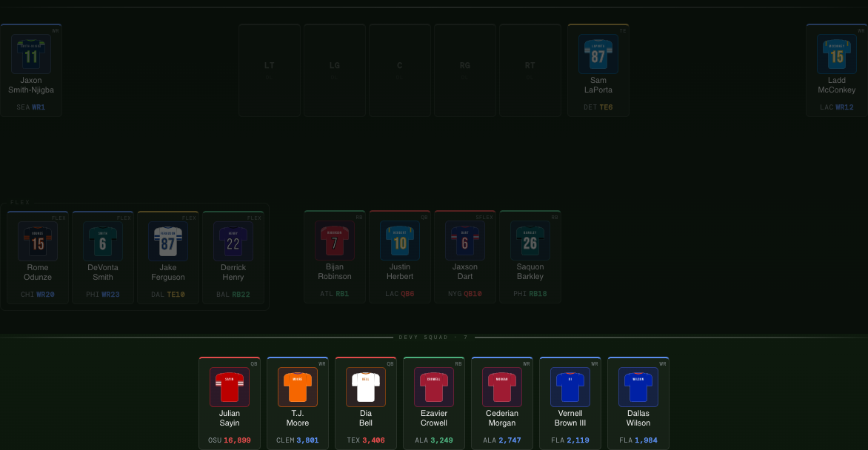868x450 pixels.
Task: Click Ezavier Crowell's crimson jersey icon
Action: coord(434,387)
